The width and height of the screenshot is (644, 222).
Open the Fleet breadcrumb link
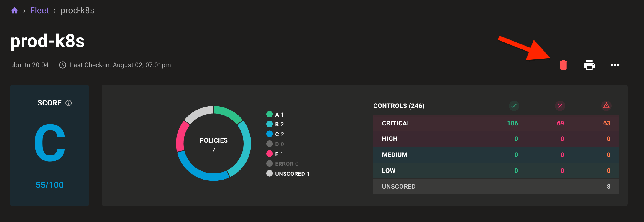pos(40,11)
